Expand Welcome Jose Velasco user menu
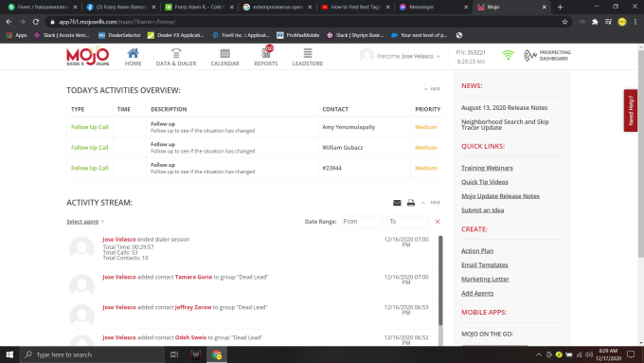Image resolution: width=644 pixels, height=363 pixels. [408, 56]
